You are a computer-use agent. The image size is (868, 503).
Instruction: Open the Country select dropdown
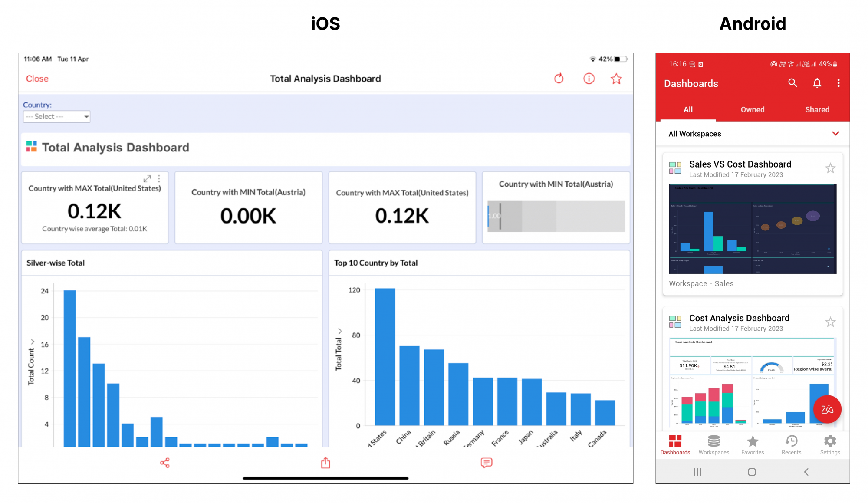pyautogui.click(x=56, y=116)
